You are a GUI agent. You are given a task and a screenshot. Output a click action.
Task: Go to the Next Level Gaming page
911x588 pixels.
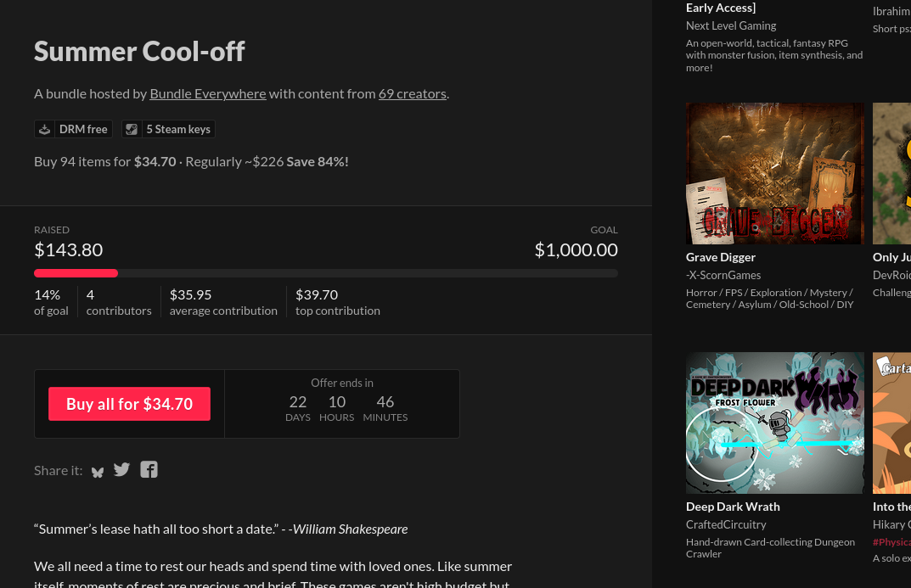(x=731, y=25)
